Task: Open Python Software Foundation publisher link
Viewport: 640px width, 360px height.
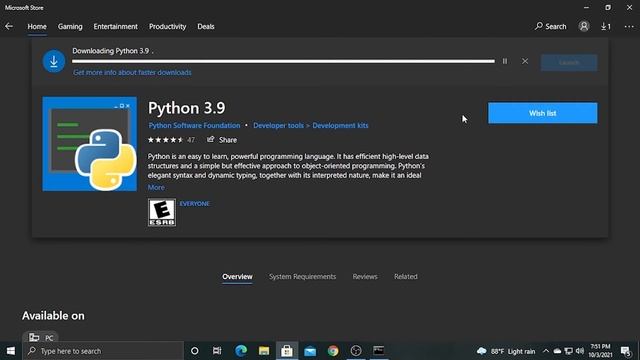Action: 194,126
